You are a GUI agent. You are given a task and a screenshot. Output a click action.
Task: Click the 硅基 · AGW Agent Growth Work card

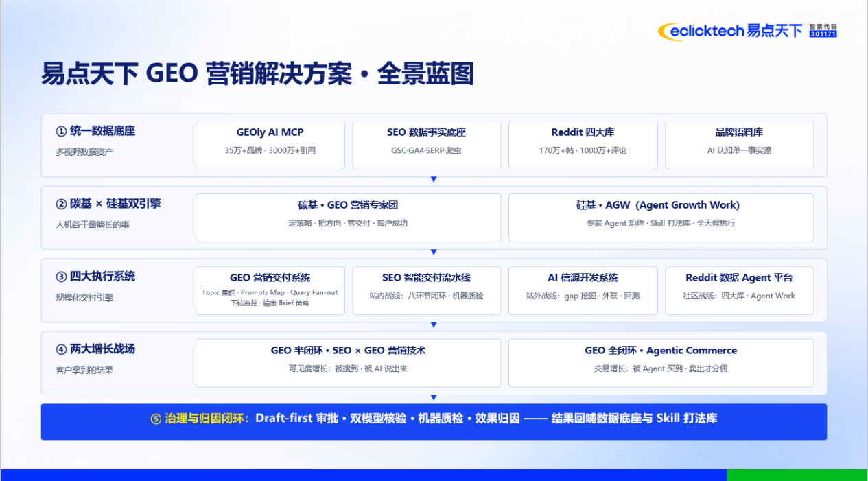click(661, 218)
